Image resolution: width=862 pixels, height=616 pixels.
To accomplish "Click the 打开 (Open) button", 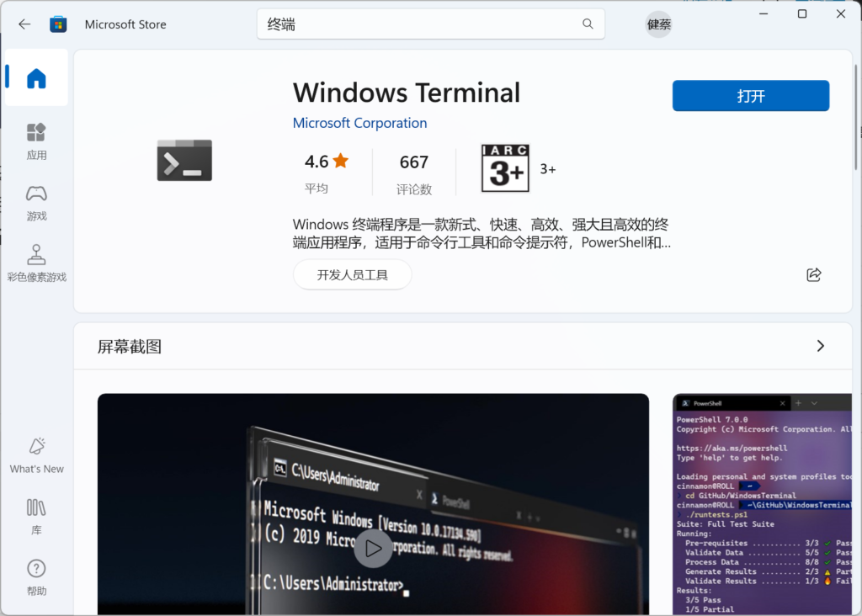I will 750,96.
